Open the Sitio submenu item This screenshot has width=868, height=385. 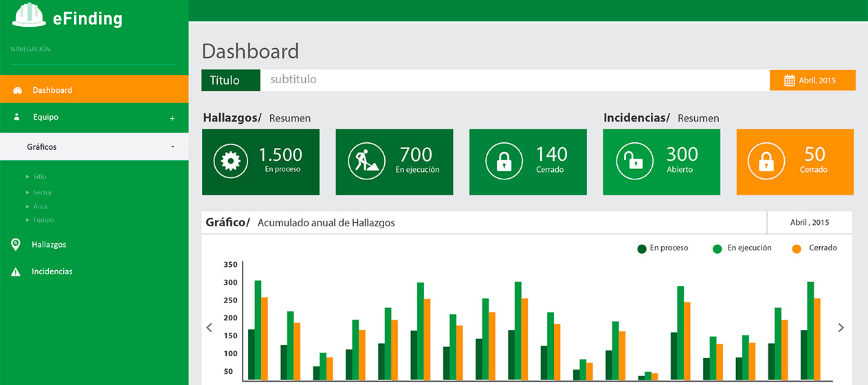click(40, 177)
